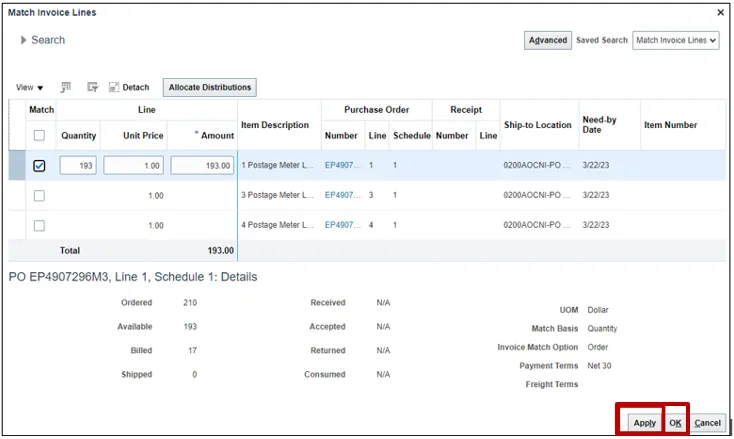Viewport: 734px width, 439px height.
Task: Open the Saved Search dropdown
Action: [x=676, y=40]
